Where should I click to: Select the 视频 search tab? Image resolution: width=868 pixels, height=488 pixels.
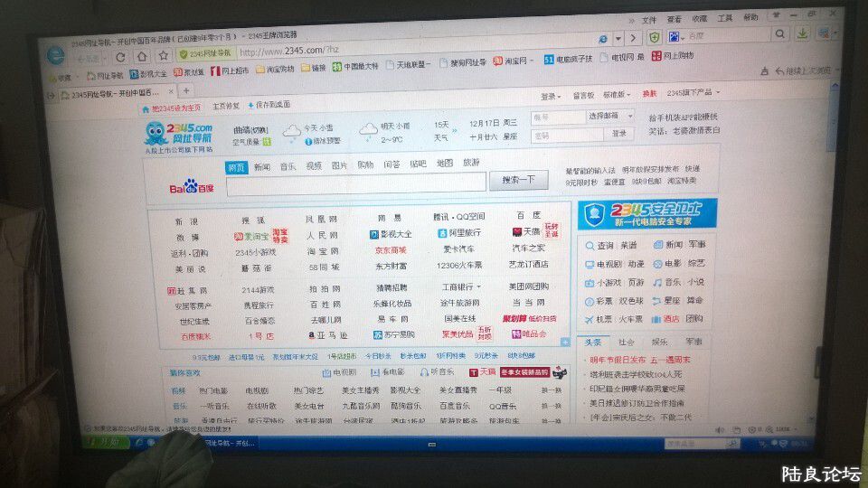click(x=314, y=165)
